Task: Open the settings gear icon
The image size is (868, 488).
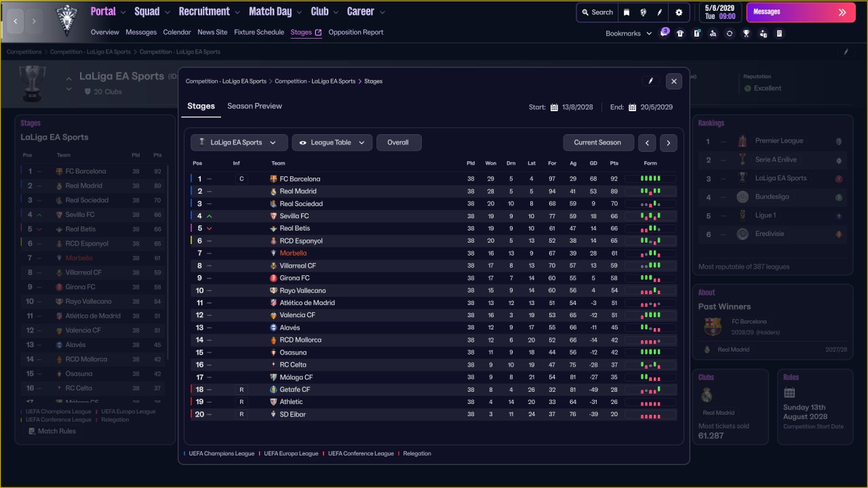Action: (x=679, y=12)
